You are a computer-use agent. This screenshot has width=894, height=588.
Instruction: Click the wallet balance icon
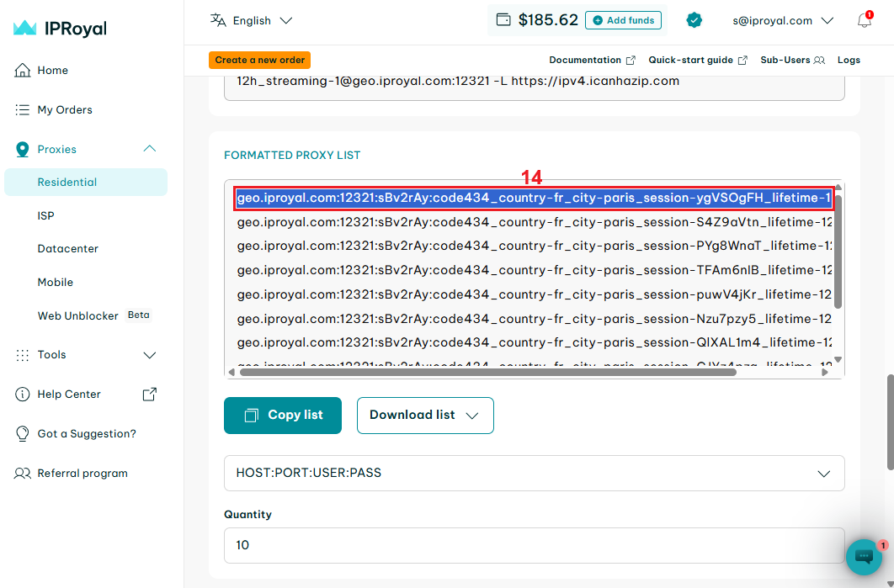coord(503,20)
